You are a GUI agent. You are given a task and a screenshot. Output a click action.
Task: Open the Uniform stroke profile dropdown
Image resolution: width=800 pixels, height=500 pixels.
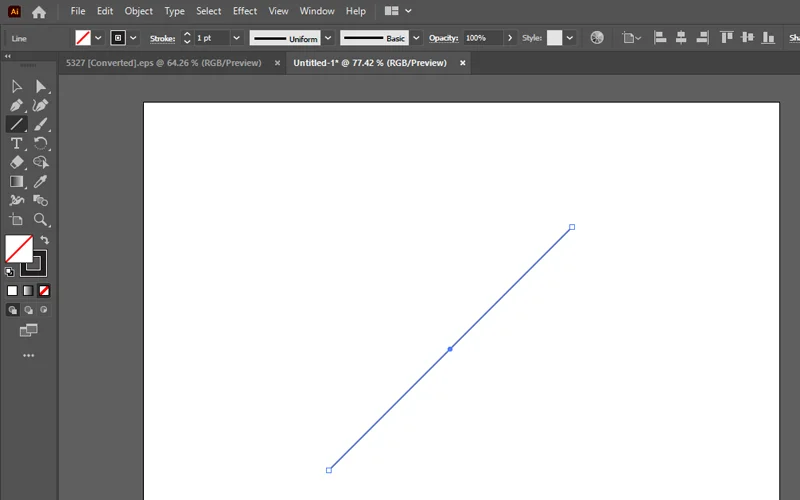[327, 38]
